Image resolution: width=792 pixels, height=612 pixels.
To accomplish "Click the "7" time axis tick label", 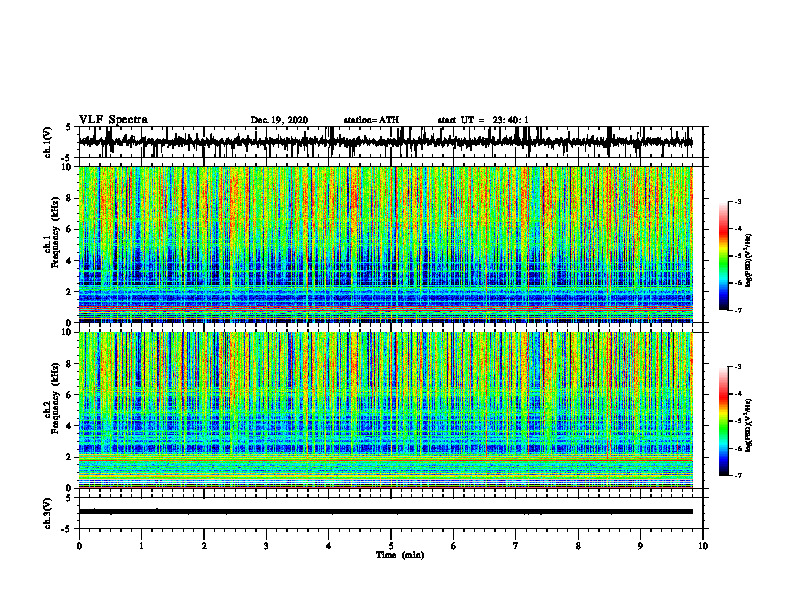I will pyautogui.click(x=516, y=546).
